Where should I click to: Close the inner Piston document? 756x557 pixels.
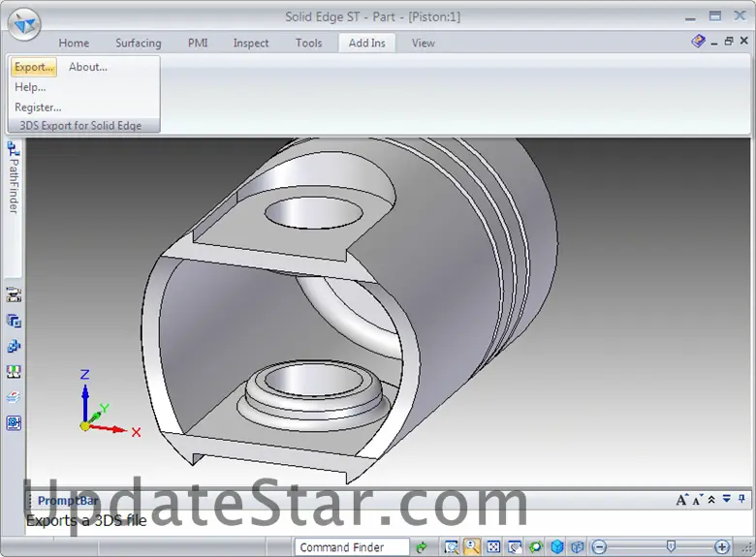744,42
